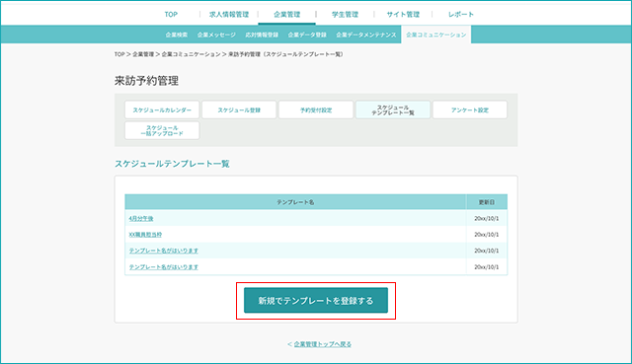Open the スケジュール登録 button

239,109
